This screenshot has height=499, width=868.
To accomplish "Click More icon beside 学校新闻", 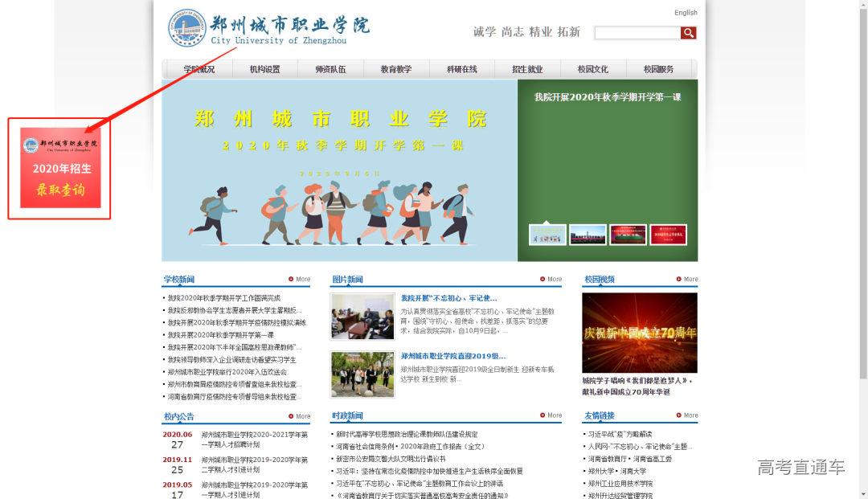I will pos(299,280).
